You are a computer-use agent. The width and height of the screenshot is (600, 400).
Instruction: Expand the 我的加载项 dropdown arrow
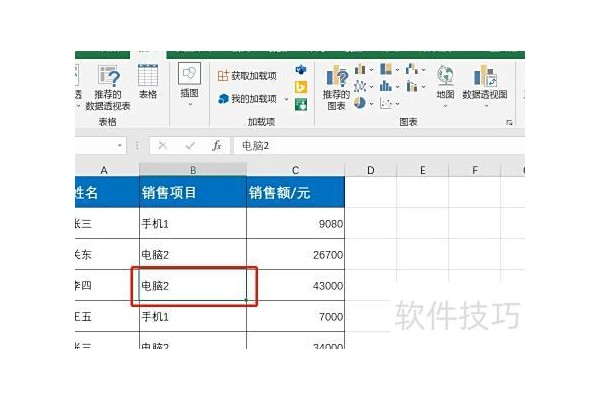click(x=286, y=99)
